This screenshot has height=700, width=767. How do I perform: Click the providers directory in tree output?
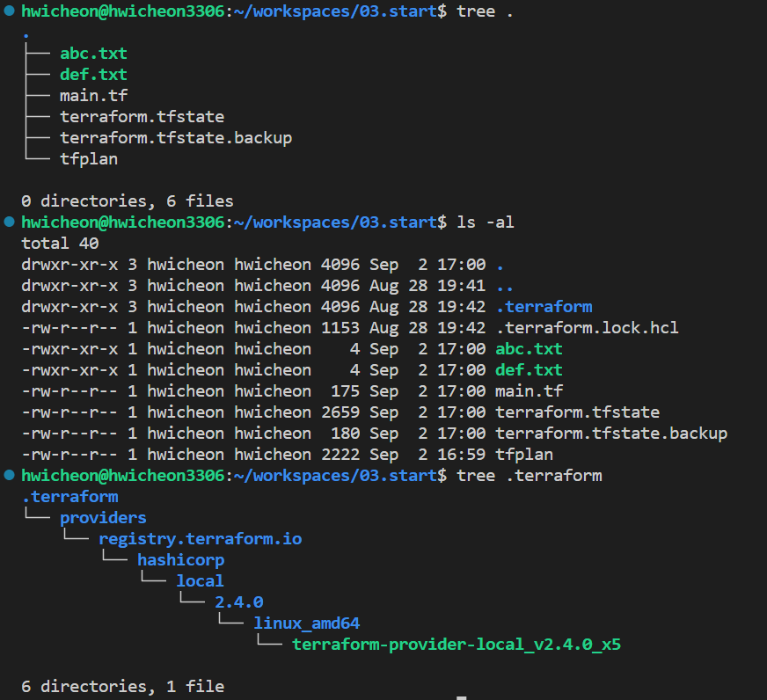click(103, 518)
